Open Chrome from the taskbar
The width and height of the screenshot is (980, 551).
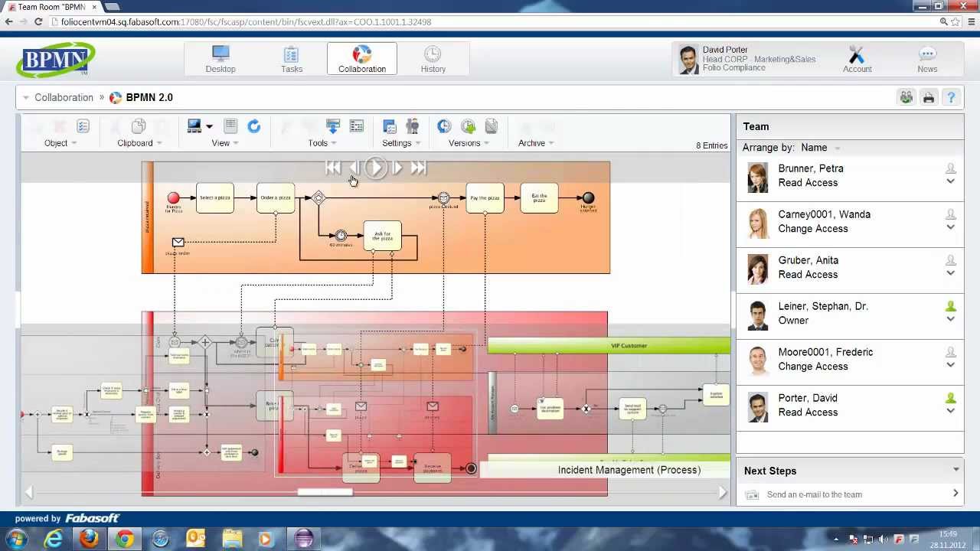(x=125, y=538)
